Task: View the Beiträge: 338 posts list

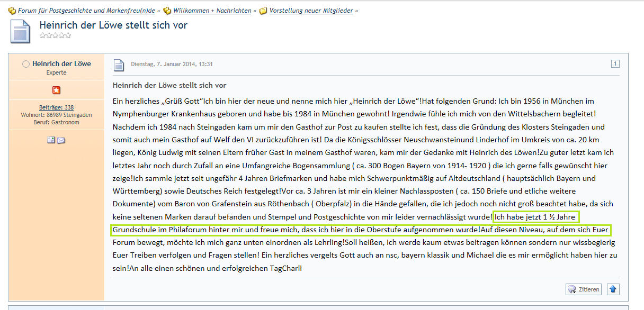Action: pyautogui.click(x=56, y=107)
